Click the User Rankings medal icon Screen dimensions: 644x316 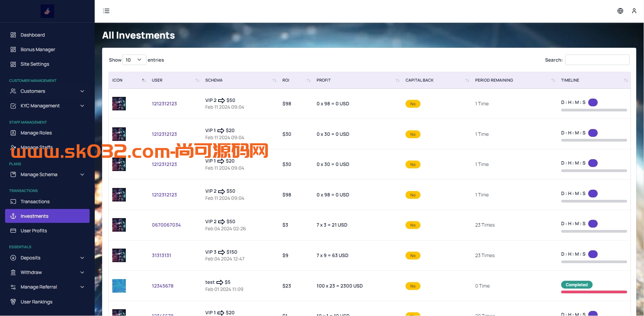(x=13, y=302)
